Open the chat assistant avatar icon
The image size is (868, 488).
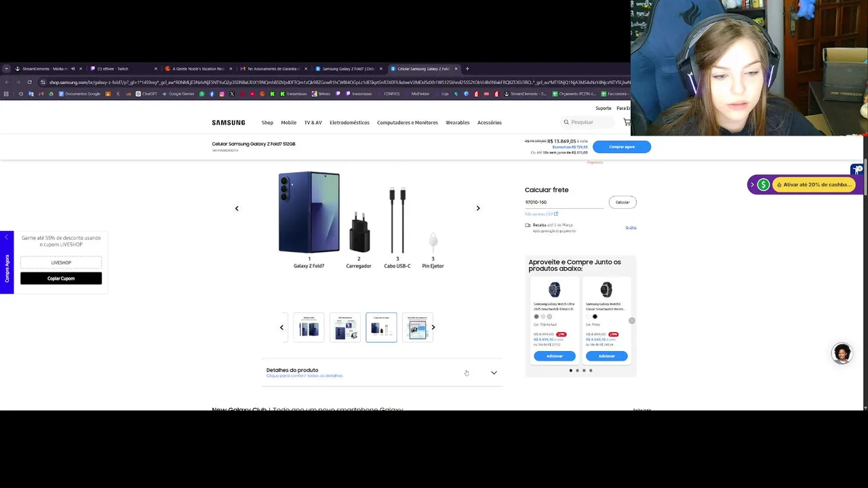pos(842,354)
